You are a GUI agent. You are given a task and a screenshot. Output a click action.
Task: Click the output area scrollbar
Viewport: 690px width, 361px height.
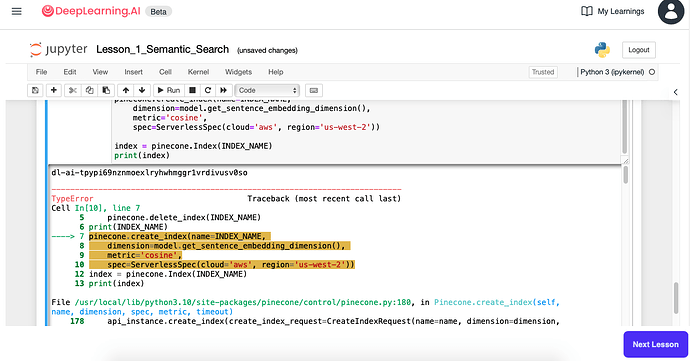pos(625,175)
